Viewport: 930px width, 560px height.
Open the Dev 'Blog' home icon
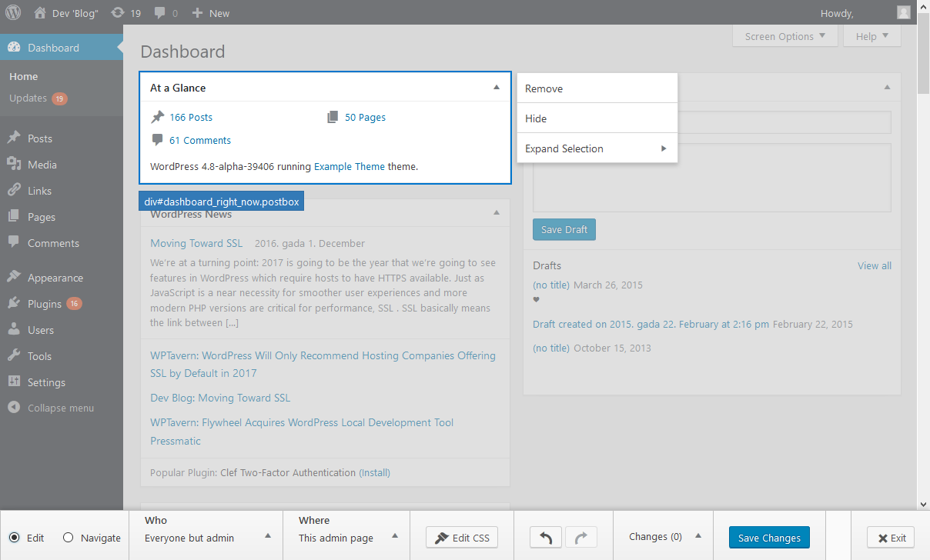pos(39,12)
